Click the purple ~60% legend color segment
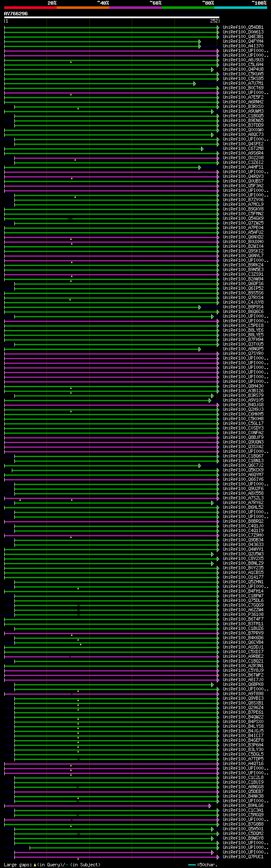 pos(135,8)
